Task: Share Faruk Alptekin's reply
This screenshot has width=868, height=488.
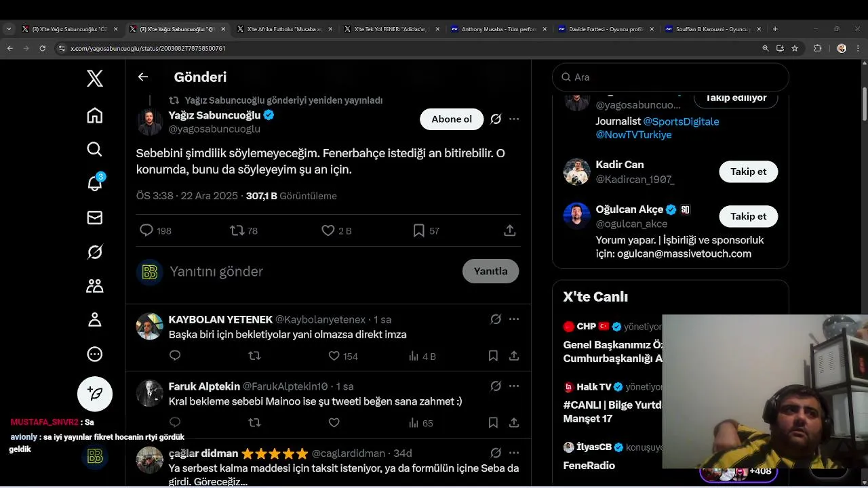Action: click(x=514, y=423)
